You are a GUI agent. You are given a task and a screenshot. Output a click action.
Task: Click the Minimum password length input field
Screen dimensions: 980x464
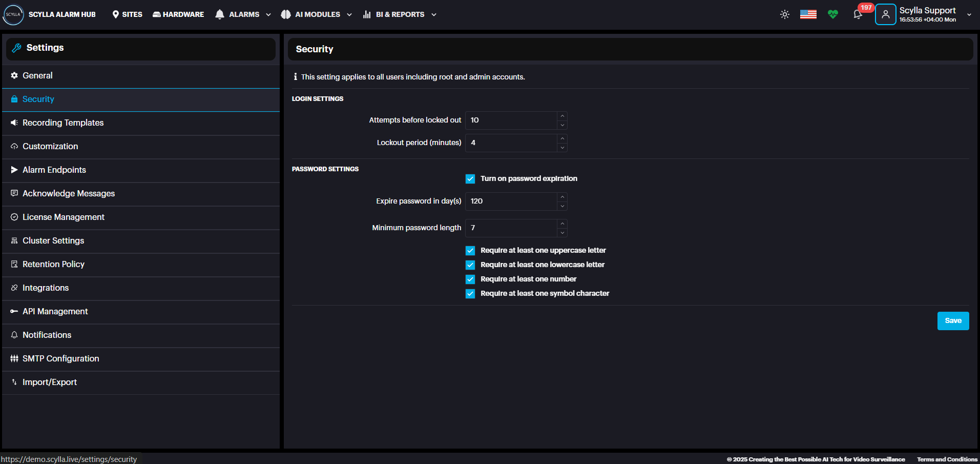511,228
